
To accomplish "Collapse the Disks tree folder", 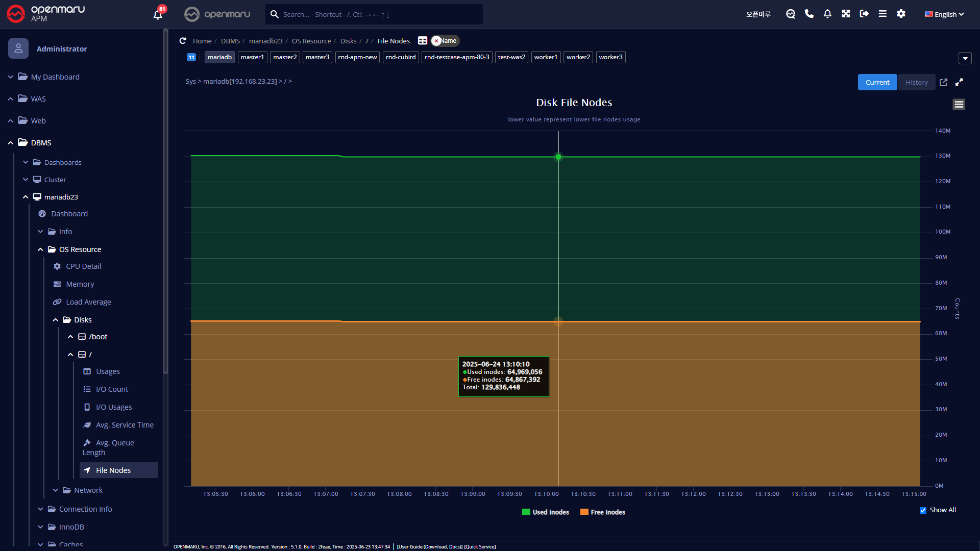I will point(56,320).
